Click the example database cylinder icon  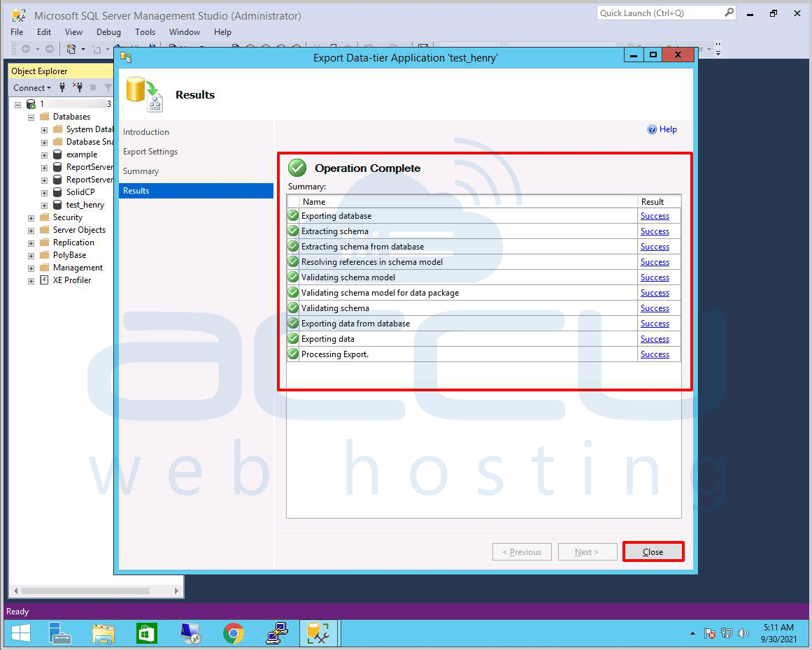(x=57, y=154)
